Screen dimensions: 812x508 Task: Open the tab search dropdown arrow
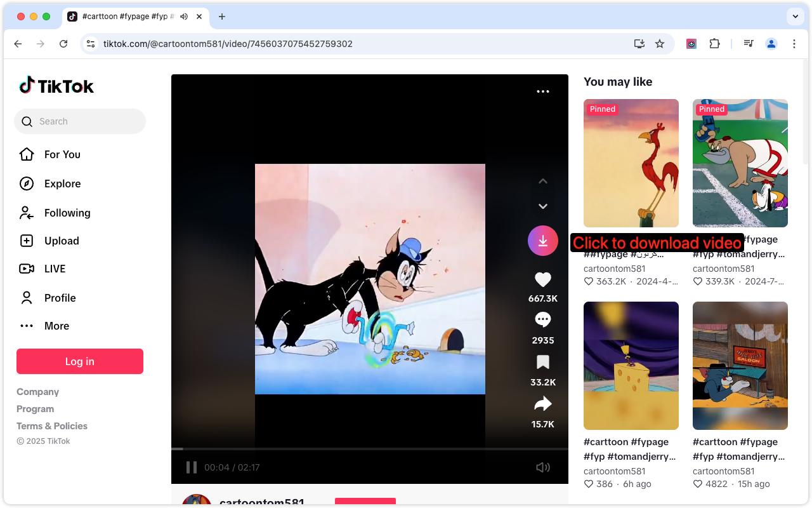point(795,17)
